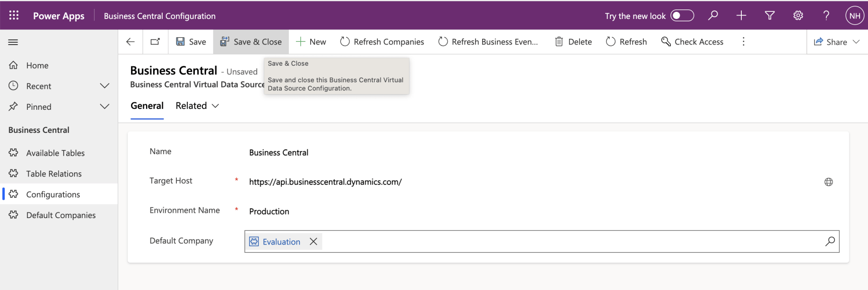This screenshot has height=290, width=868.
Task: Switch to the General tab
Action: coord(147,106)
